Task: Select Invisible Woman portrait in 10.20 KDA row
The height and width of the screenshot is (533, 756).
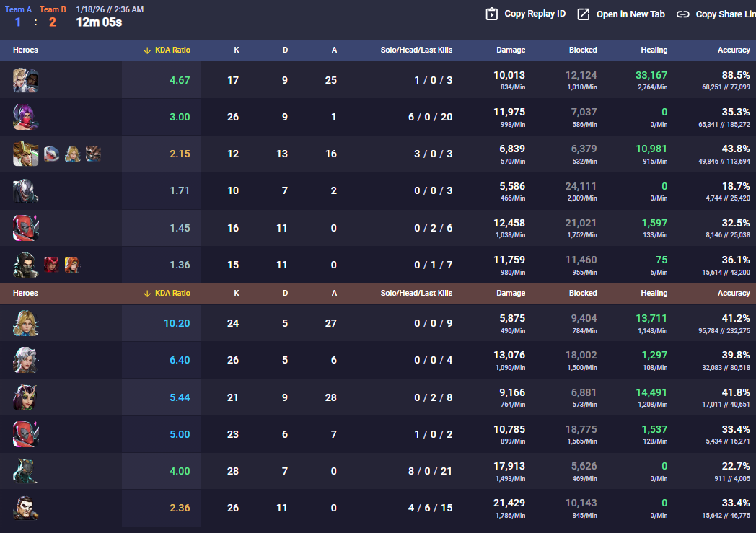Action: tap(25, 323)
